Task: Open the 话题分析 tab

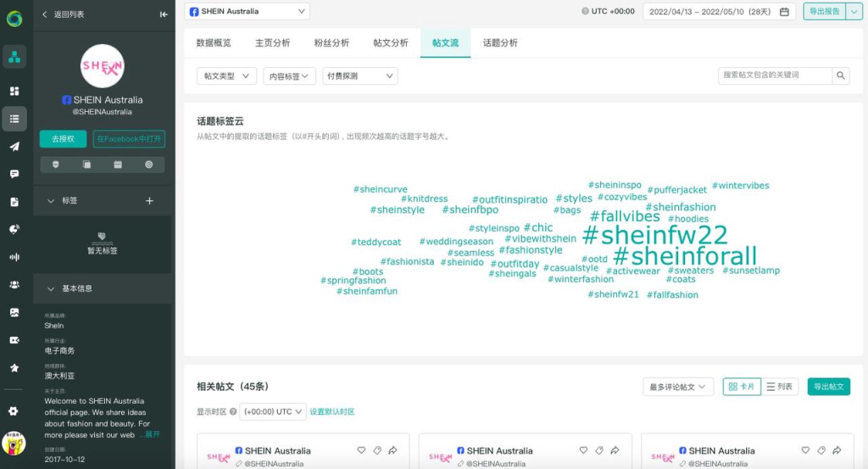Action: pyautogui.click(x=500, y=42)
